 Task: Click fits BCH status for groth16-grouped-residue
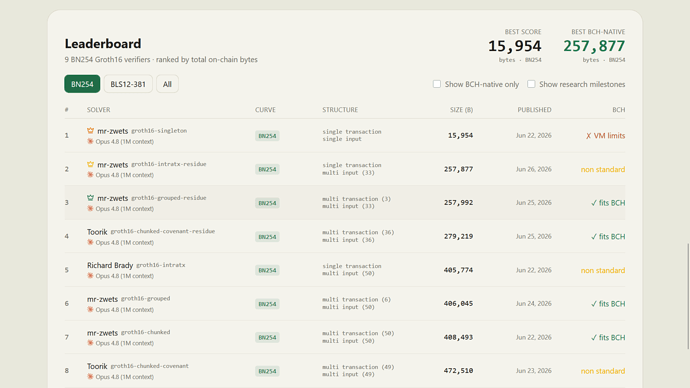(608, 203)
